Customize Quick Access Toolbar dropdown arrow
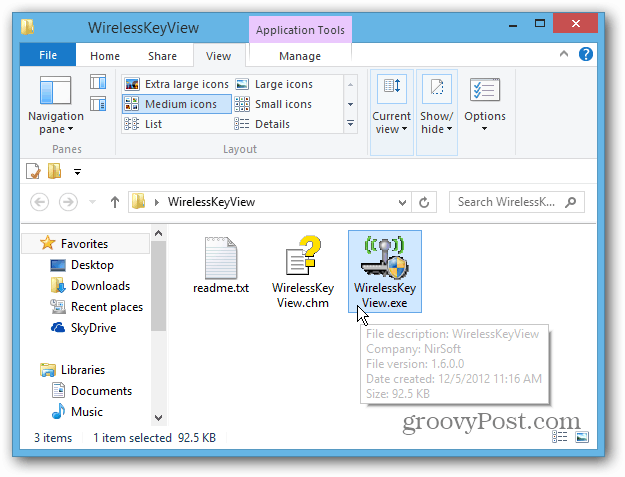Viewport: 625px width, 477px height. point(77,172)
